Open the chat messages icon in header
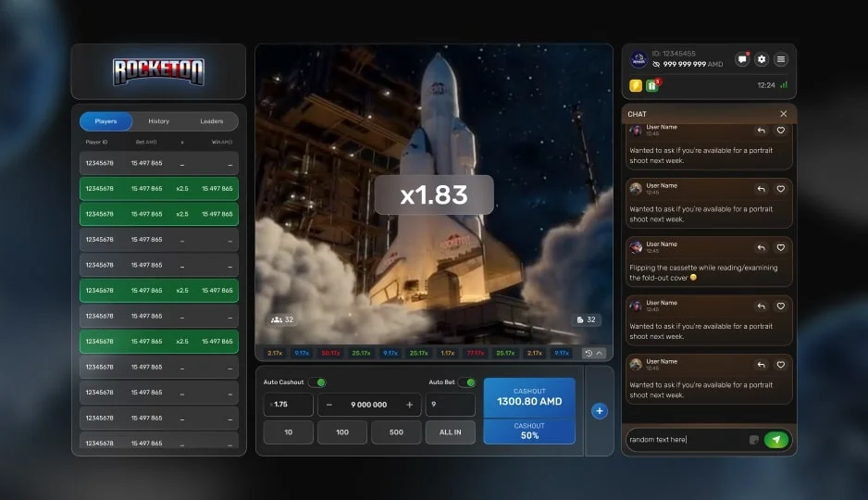This screenshot has width=868, height=500. point(742,59)
